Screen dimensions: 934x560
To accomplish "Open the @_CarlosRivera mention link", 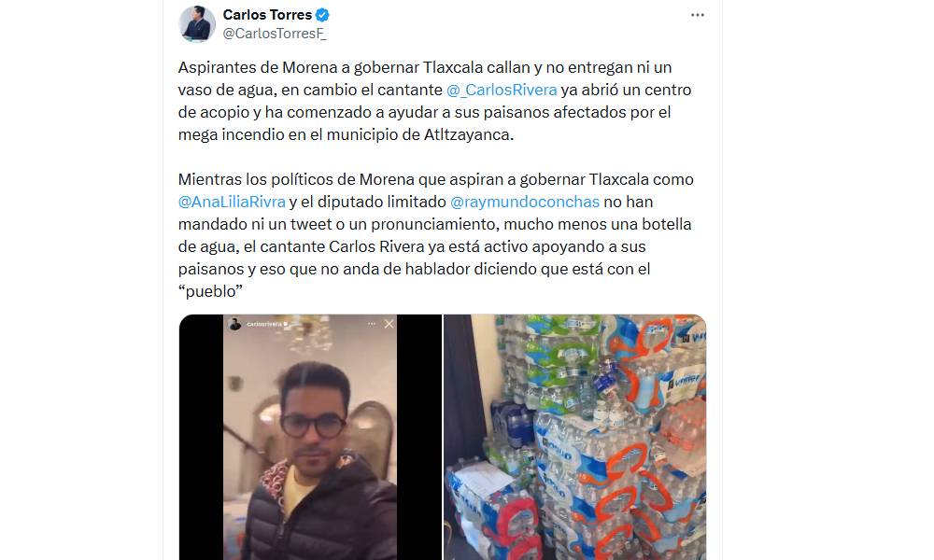I will tap(502, 90).
